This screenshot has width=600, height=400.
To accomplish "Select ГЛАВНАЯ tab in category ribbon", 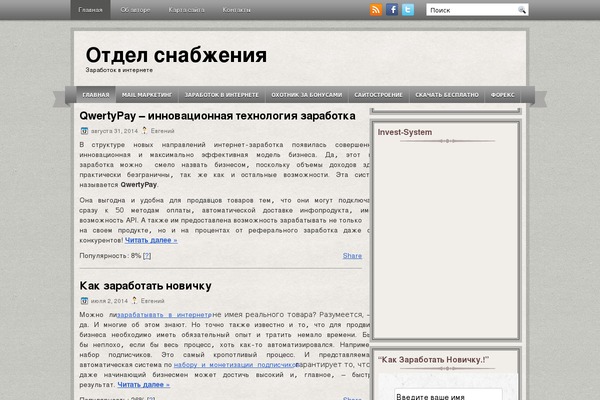I will point(96,95).
